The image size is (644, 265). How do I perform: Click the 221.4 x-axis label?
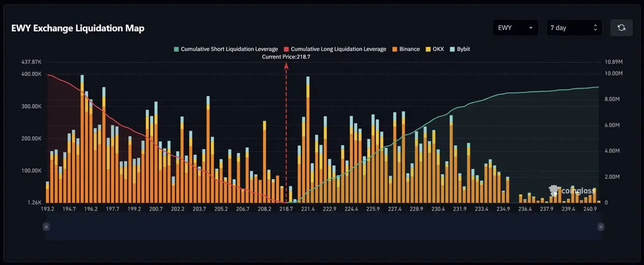coord(308,209)
